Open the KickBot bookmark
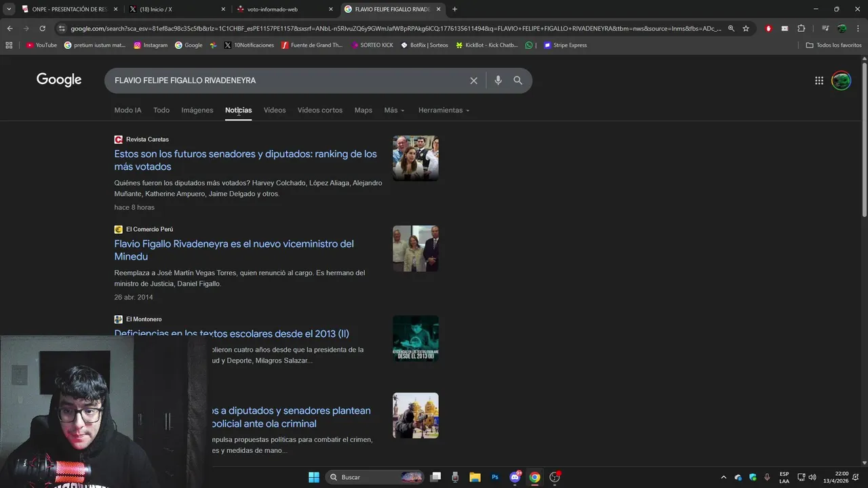The image size is (868, 488). [x=487, y=45]
